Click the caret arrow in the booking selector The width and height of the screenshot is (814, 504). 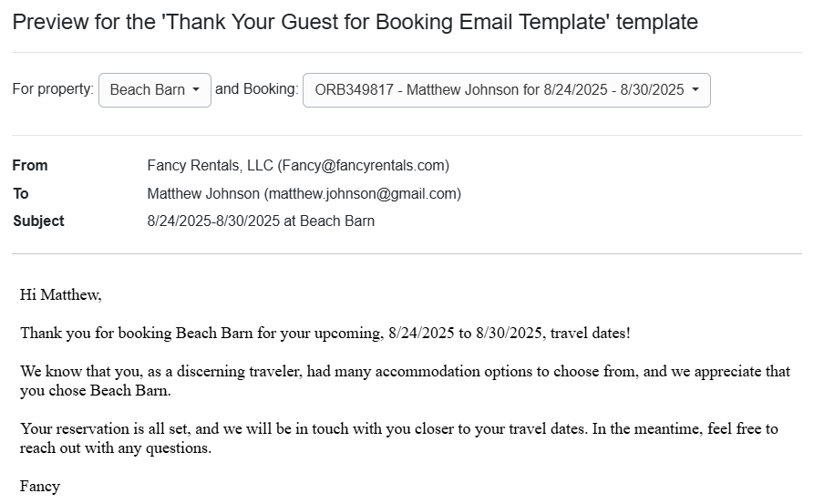click(696, 90)
